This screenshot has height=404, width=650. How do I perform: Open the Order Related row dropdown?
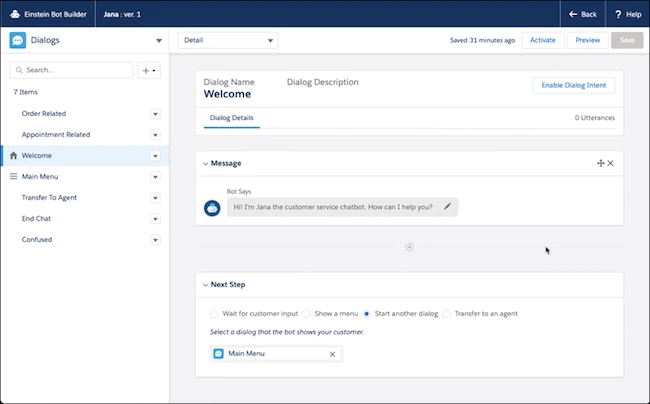(x=155, y=114)
